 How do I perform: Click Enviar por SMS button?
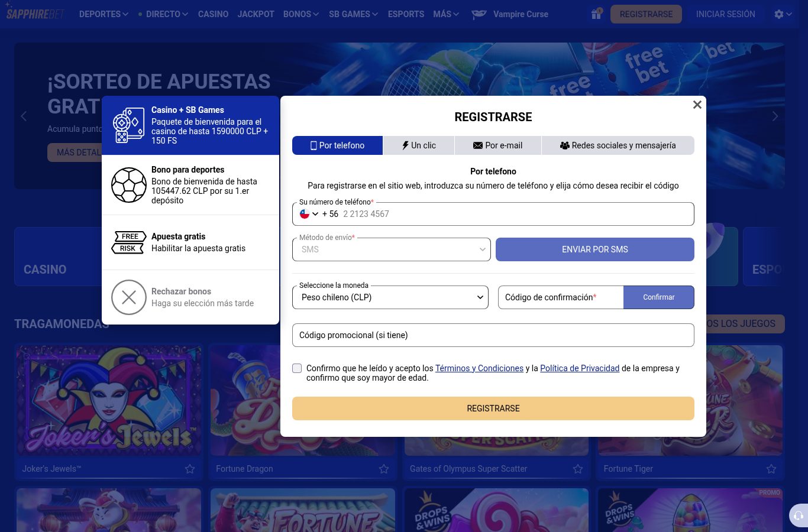[x=595, y=249]
